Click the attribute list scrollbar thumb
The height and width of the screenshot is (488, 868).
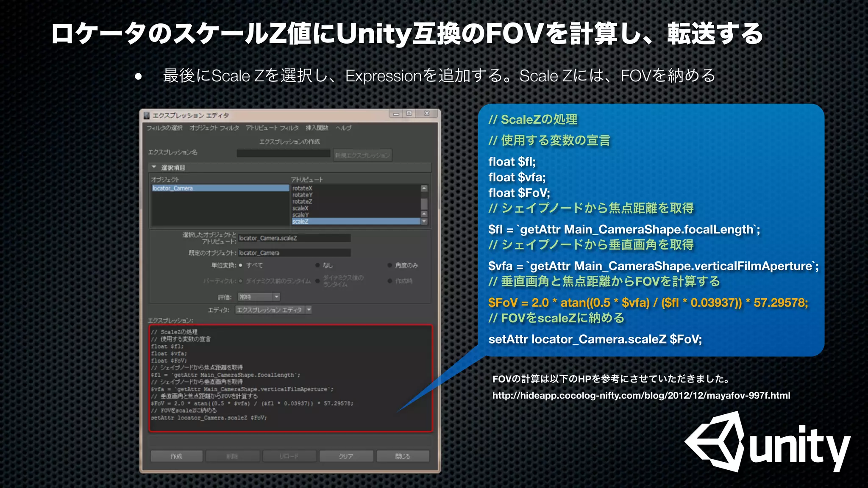424,204
